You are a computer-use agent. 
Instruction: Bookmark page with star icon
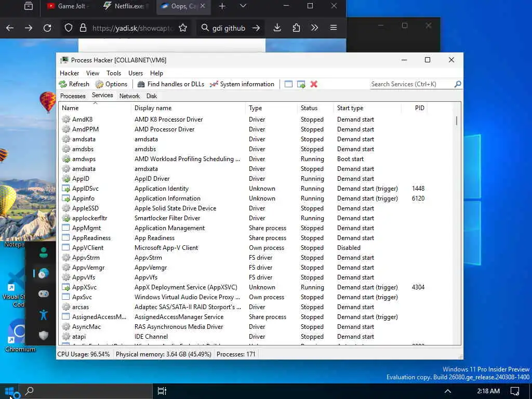[183, 28]
